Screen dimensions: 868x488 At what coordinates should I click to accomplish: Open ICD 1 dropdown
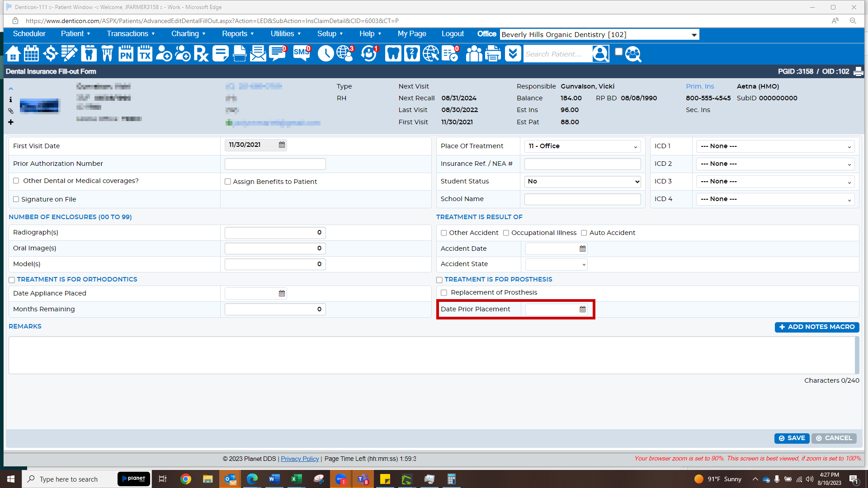point(775,146)
